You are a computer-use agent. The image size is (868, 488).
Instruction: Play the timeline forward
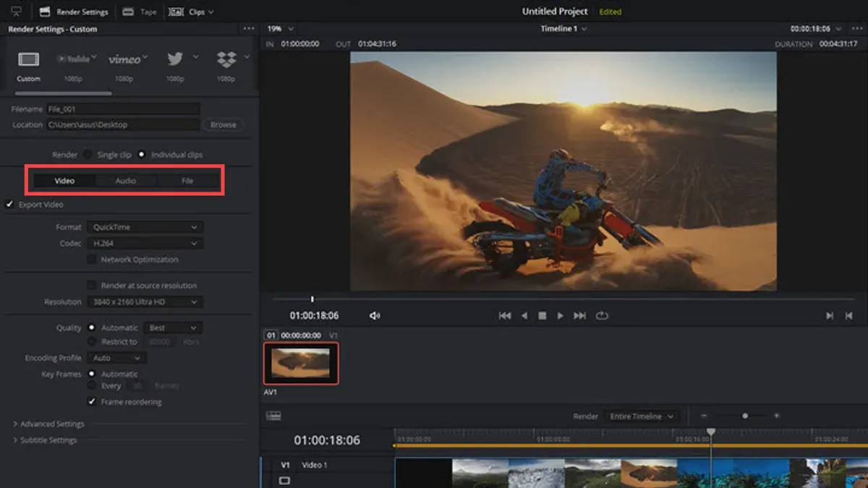point(560,316)
